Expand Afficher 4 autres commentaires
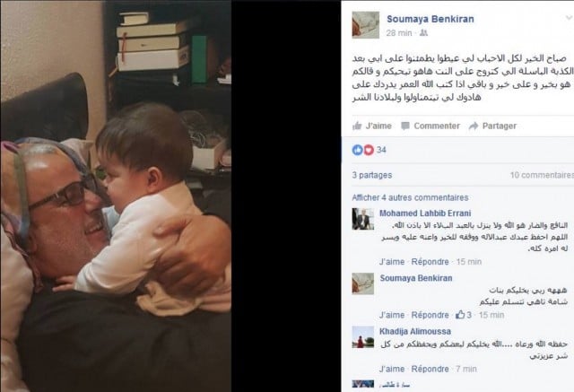Screen dimensions: 574x392 410,197
